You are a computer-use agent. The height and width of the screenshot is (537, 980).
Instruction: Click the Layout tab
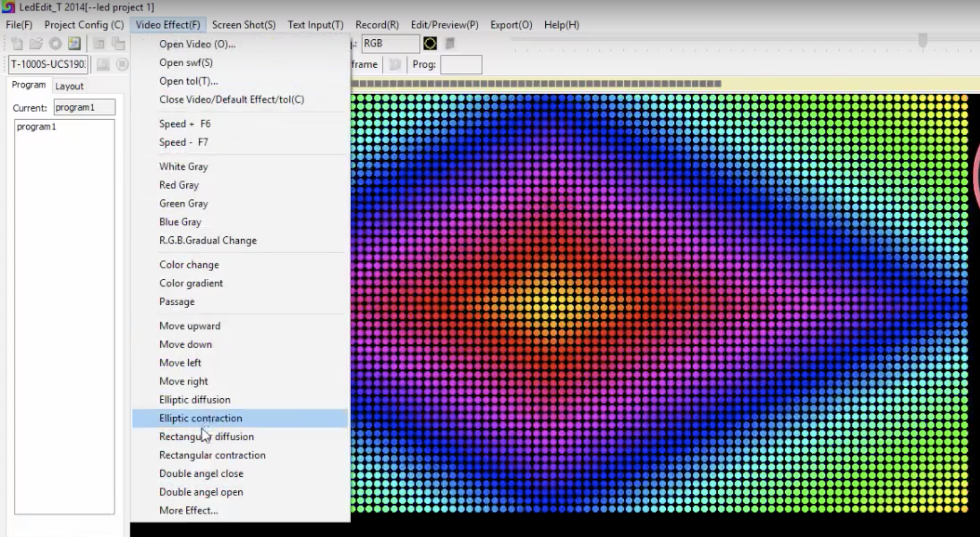pos(70,85)
